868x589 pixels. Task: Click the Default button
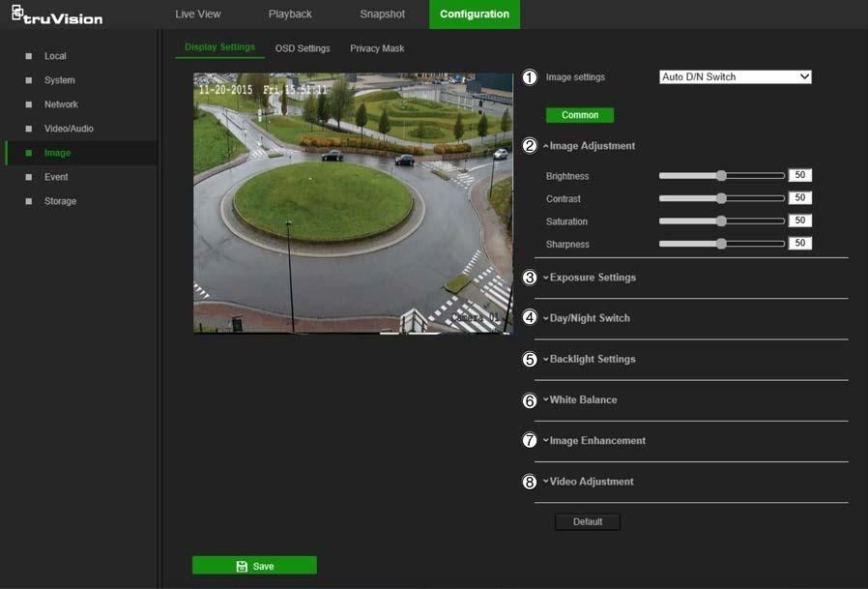(588, 522)
